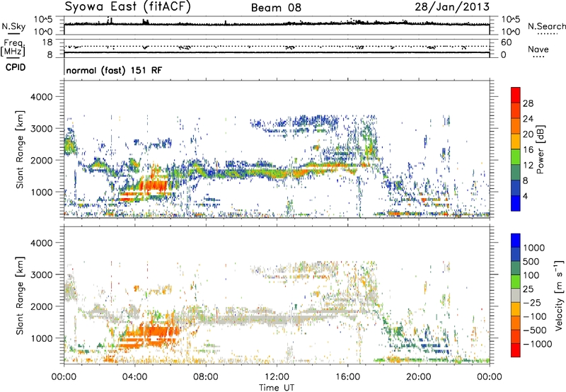Screen dimensions: 566x392
Task: Click the 'Velocity [m s-1]' color bar label
Action: click(x=559, y=295)
